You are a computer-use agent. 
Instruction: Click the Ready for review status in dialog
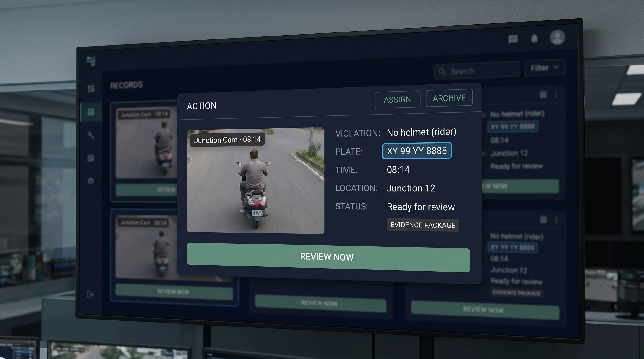(421, 207)
